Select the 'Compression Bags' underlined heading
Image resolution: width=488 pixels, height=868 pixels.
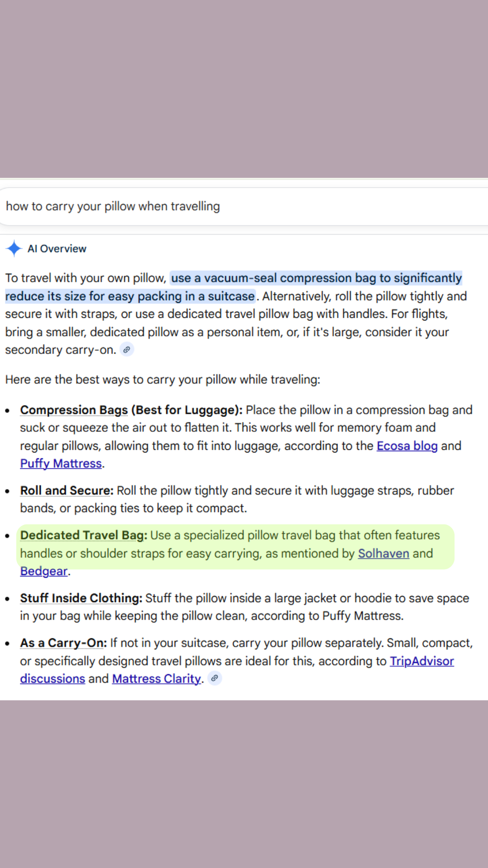click(74, 410)
